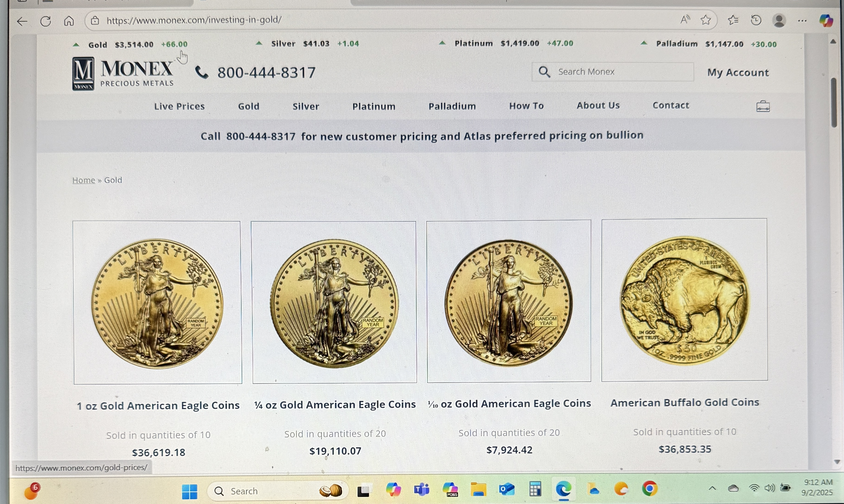Show hidden system tray icons chevron
This screenshot has width=844, height=504.
pos(712,488)
